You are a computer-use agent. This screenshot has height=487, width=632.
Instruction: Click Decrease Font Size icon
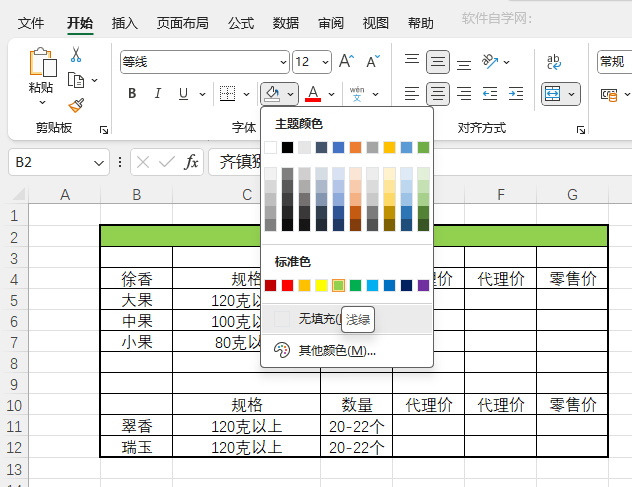(373, 61)
